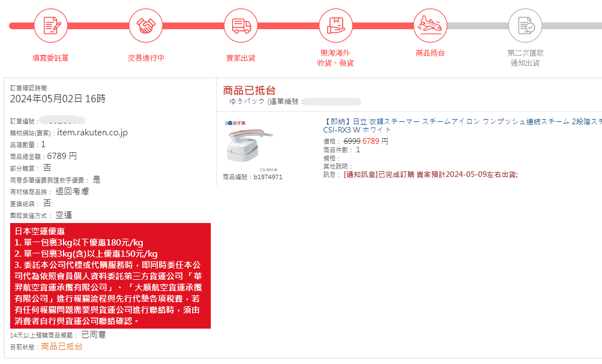Click the 單一包裹3kg以下優惠180元/kg line
This screenshot has width=602, height=364.
[79, 243]
